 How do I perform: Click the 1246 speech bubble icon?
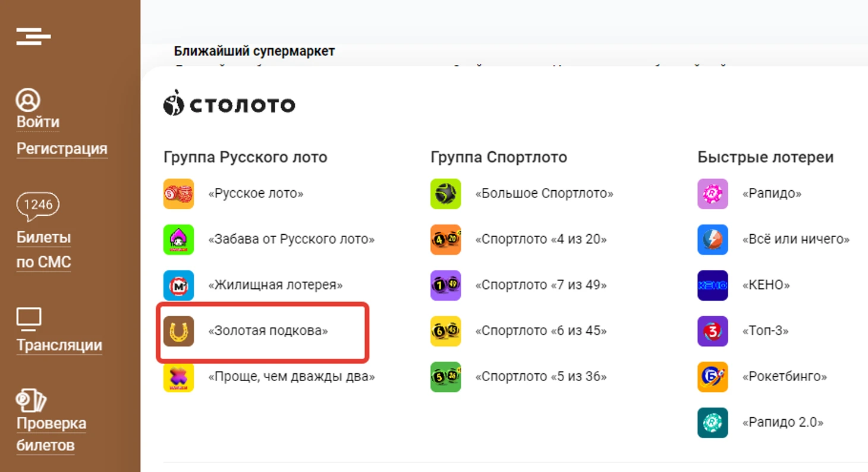tap(38, 205)
